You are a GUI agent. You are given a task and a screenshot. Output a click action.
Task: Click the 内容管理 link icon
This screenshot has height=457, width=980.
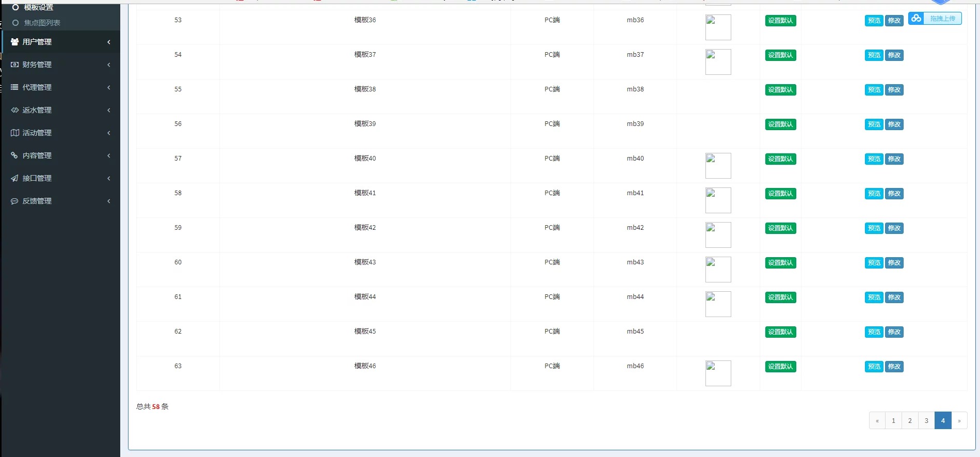click(14, 155)
